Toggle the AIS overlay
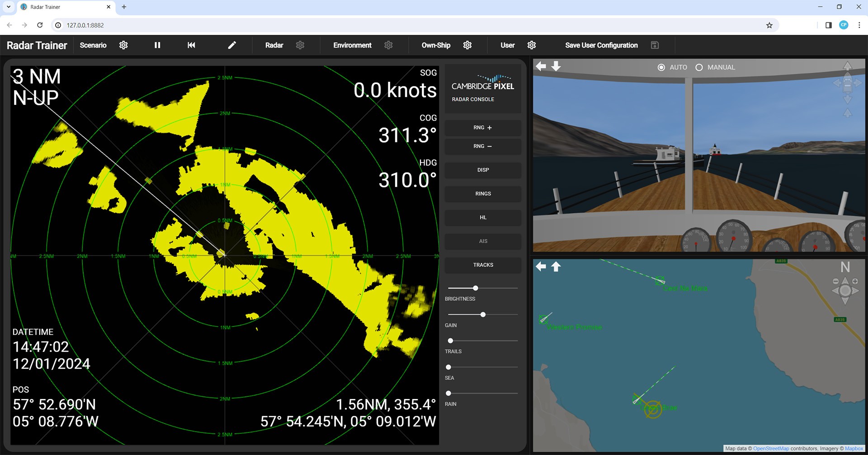The width and height of the screenshot is (868, 455). point(482,241)
